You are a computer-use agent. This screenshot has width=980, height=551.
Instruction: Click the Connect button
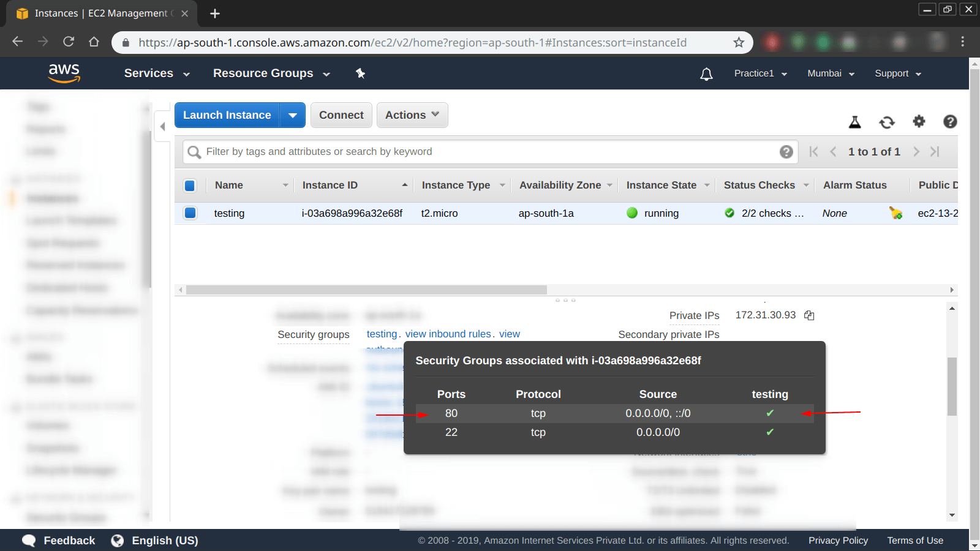pos(341,115)
